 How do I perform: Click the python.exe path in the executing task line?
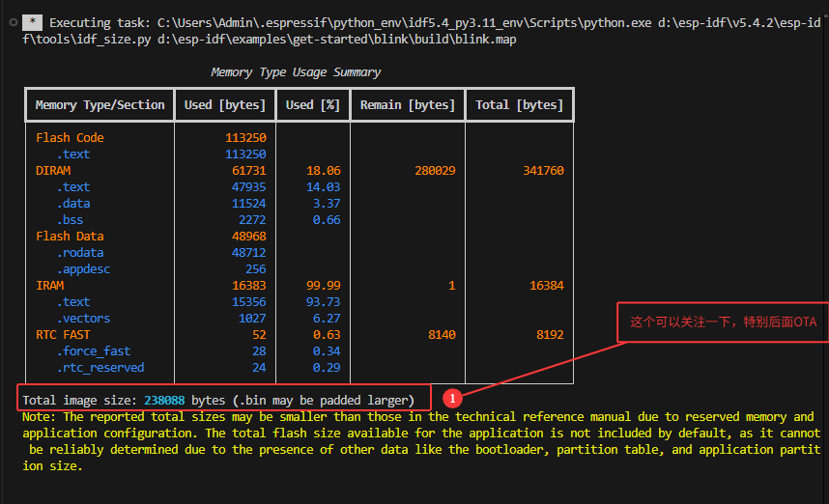point(405,23)
